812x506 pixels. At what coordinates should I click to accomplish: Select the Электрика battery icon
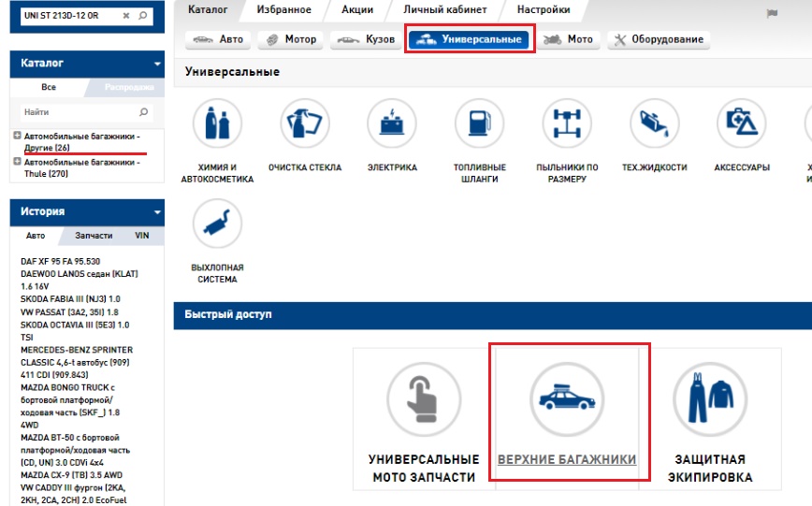pyautogui.click(x=392, y=123)
